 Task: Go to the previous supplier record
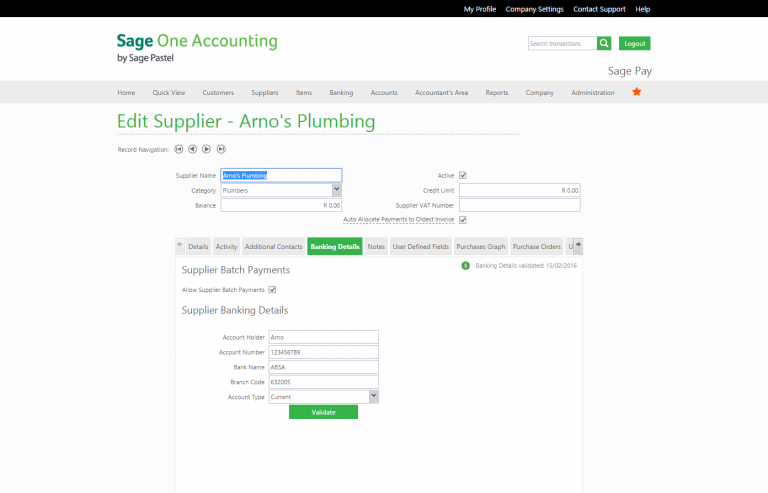coord(192,149)
